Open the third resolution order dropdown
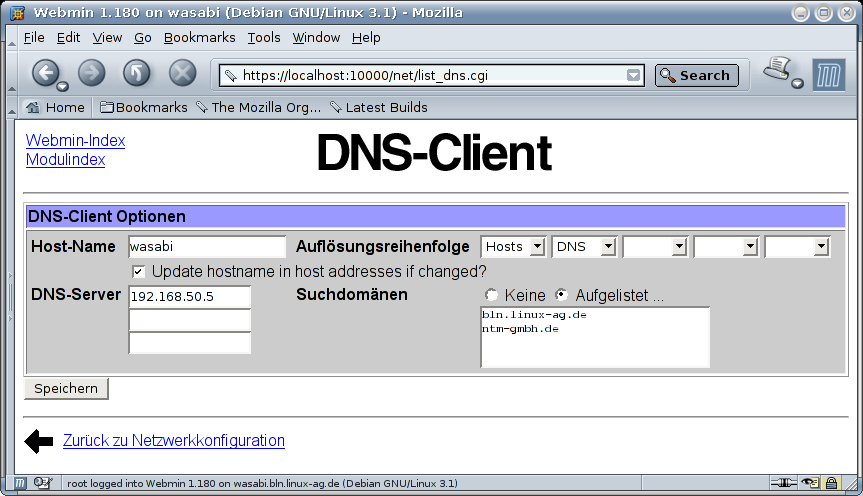The image size is (863, 496). coord(655,247)
